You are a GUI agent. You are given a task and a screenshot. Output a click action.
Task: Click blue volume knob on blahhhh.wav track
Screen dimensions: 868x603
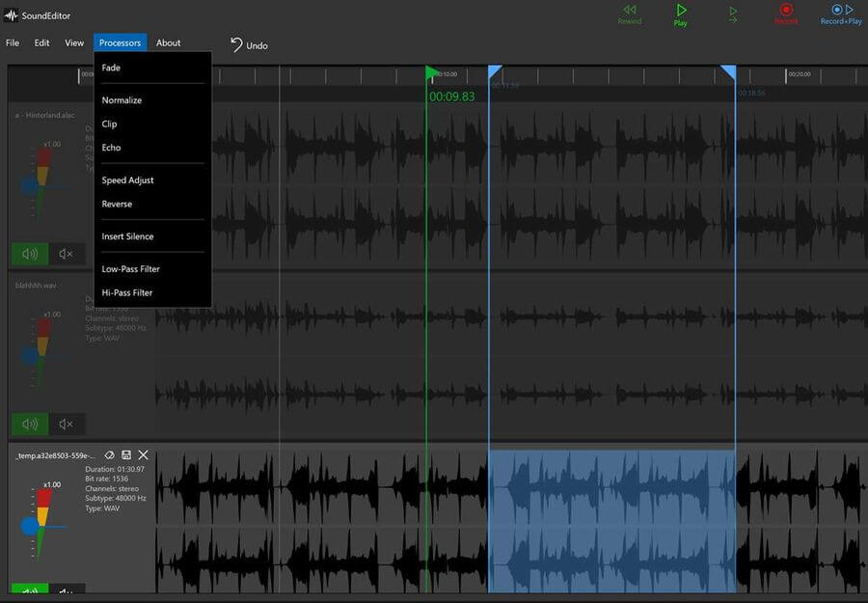click(29, 356)
